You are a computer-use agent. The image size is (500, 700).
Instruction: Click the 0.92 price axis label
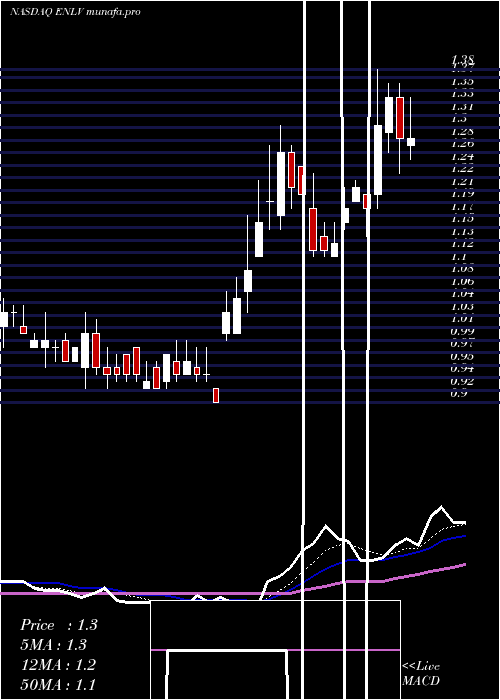click(x=462, y=382)
